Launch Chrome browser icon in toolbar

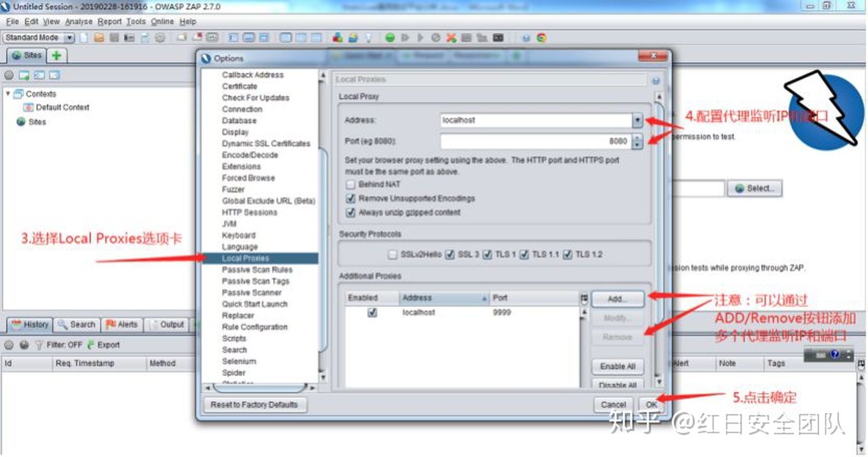[x=542, y=37]
